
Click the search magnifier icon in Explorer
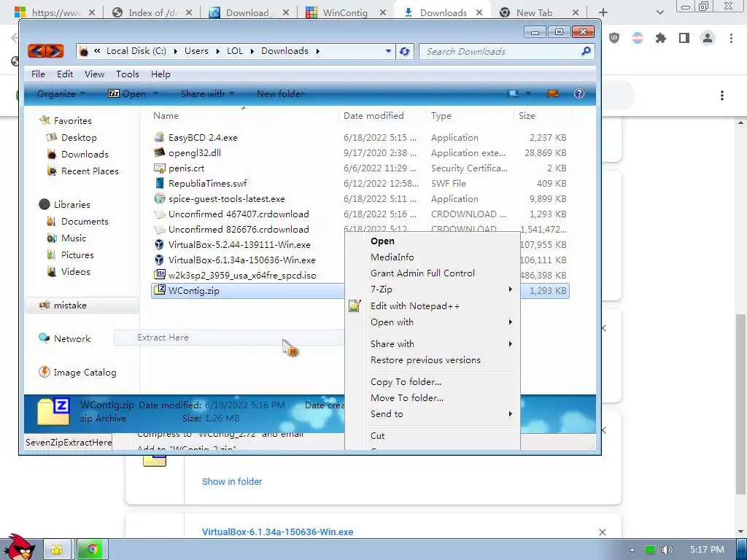[x=586, y=50]
